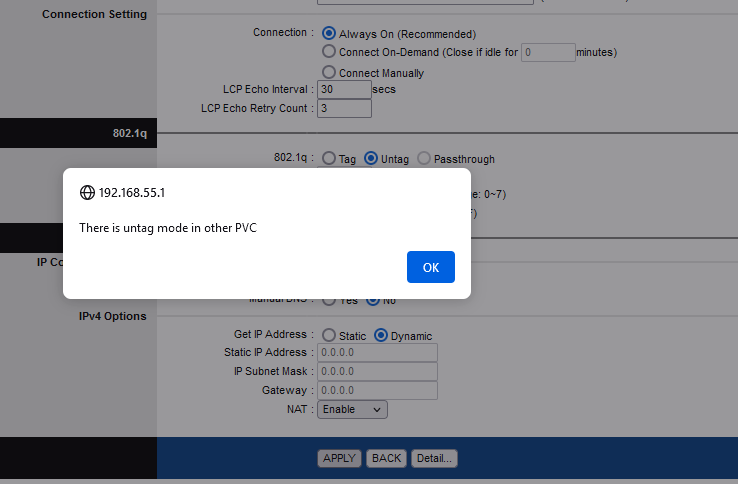Click the IP Subnet Mask field
Screen dimensions: 738x484
point(377,372)
